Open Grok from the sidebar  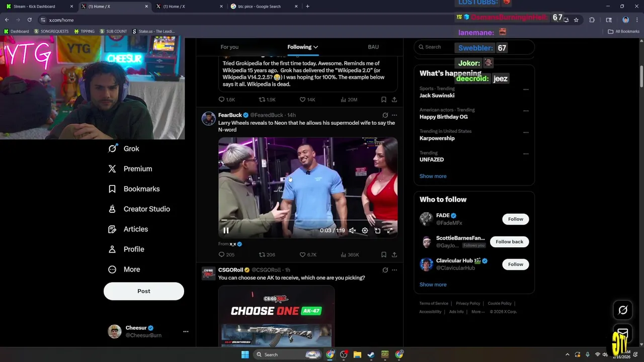124,149
